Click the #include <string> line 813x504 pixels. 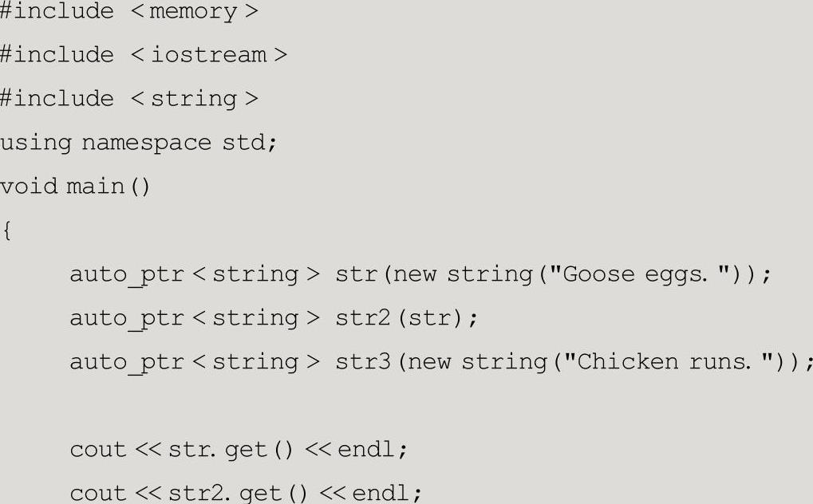tap(129, 99)
